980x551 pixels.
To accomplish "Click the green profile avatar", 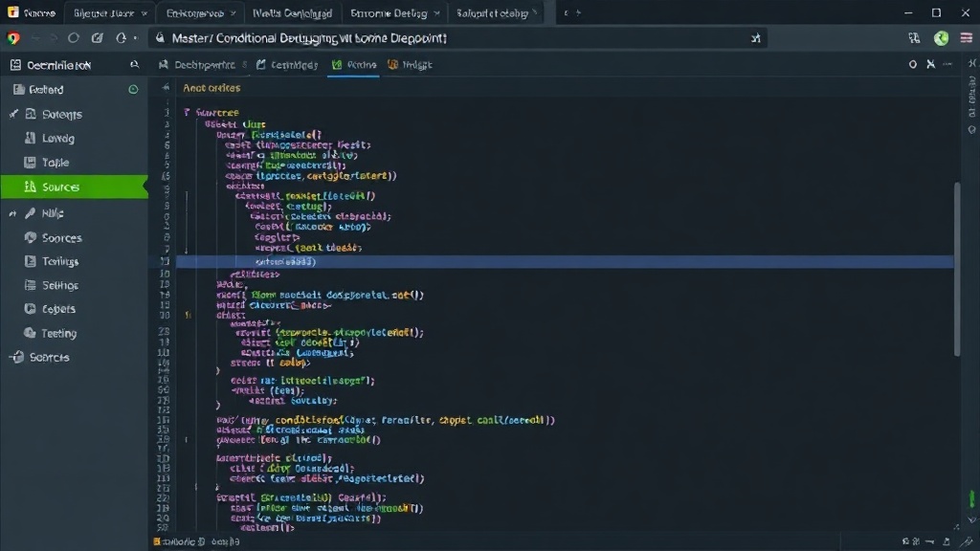I will (x=942, y=38).
